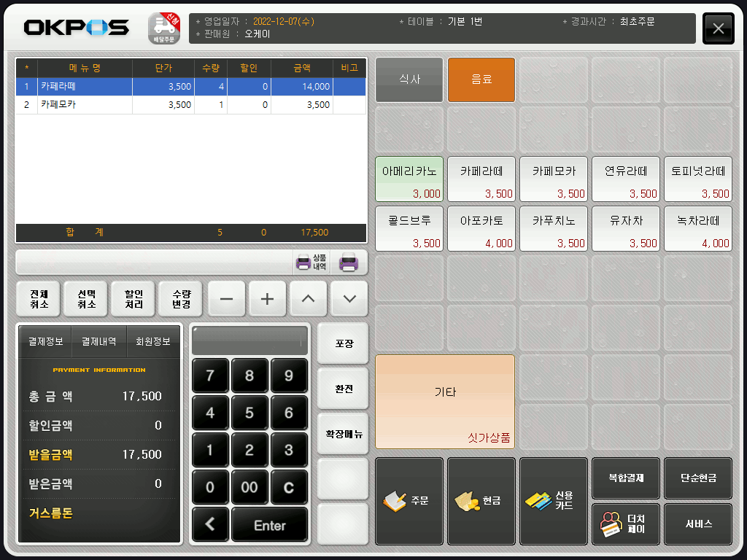The image size is (747, 560).
Task: Click the plain printer icon button
Action: pyautogui.click(x=349, y=262)
